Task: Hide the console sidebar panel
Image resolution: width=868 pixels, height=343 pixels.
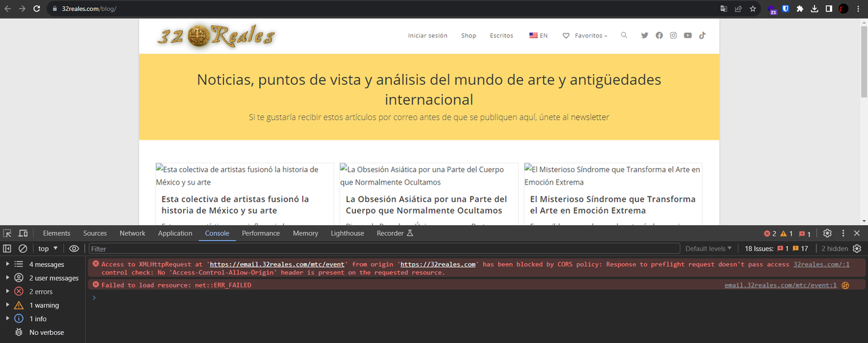Action: point(7,249)
